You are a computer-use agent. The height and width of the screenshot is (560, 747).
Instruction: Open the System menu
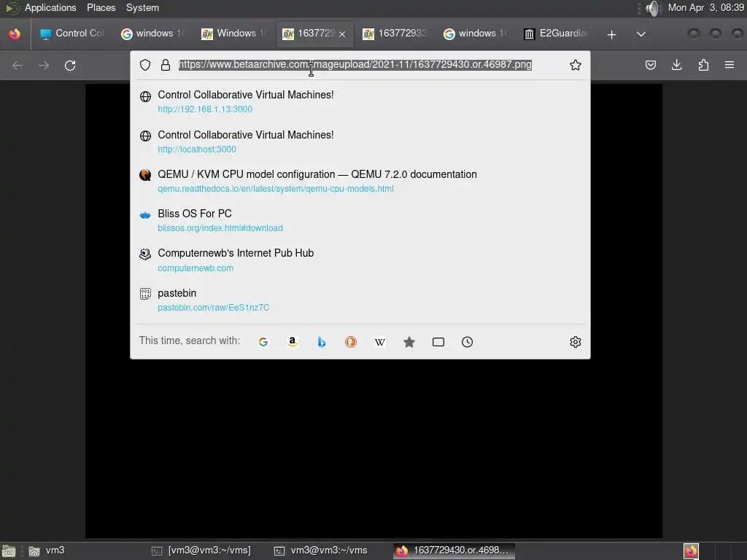(x=142, y=7)
